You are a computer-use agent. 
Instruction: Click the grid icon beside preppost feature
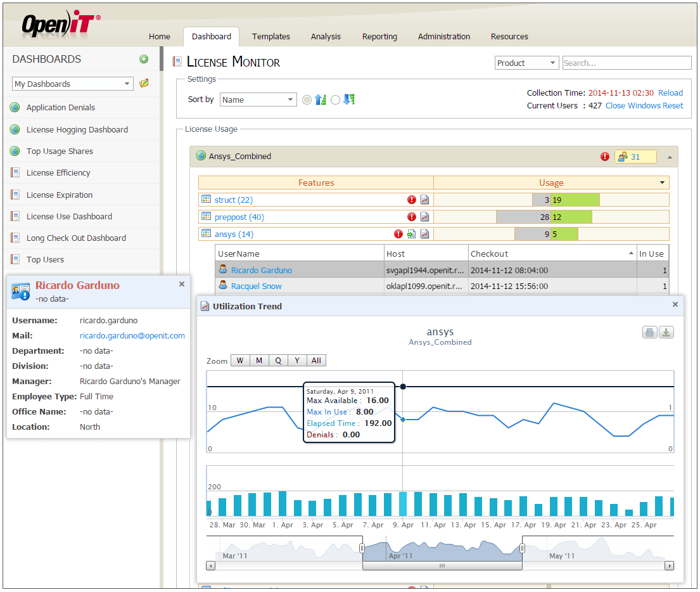(206, 216)
